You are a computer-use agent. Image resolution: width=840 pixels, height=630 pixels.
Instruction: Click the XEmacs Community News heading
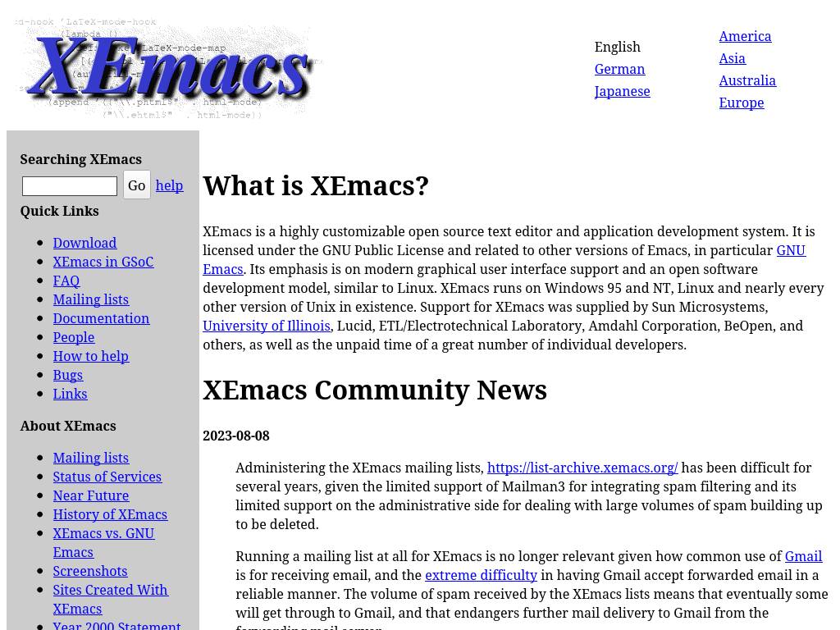(374, 390)
